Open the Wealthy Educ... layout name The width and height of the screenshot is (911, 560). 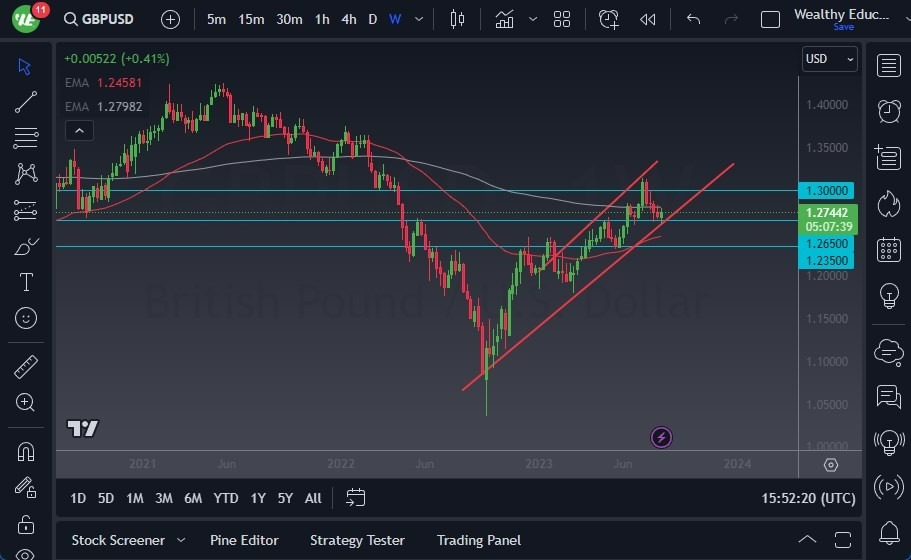tap(841, 14)
